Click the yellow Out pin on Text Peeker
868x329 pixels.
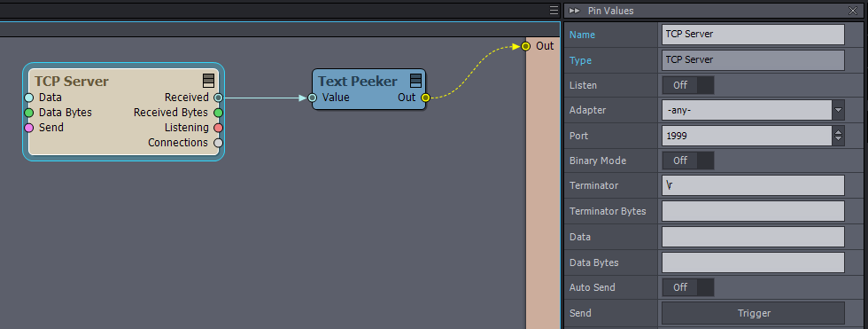point(425,98)
